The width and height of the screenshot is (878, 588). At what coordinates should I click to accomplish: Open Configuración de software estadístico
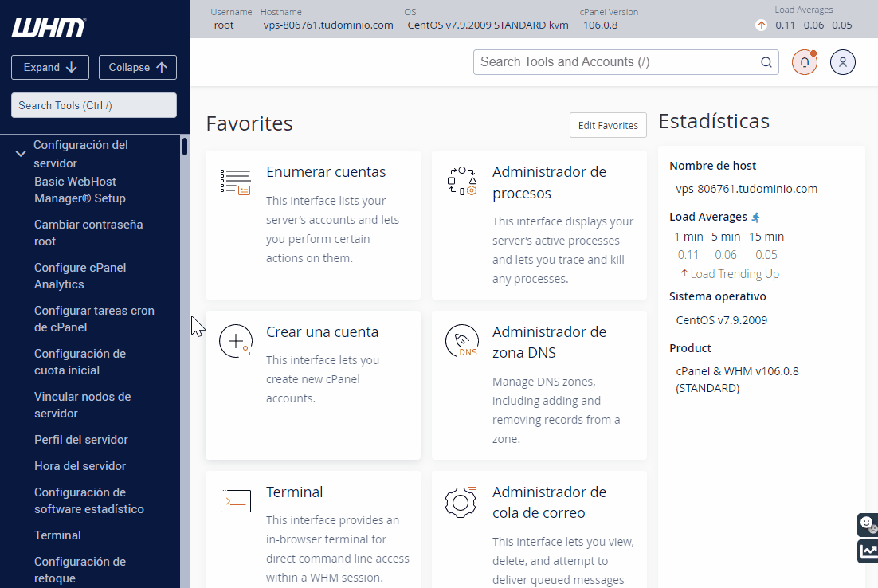click(x=89, y=500)
